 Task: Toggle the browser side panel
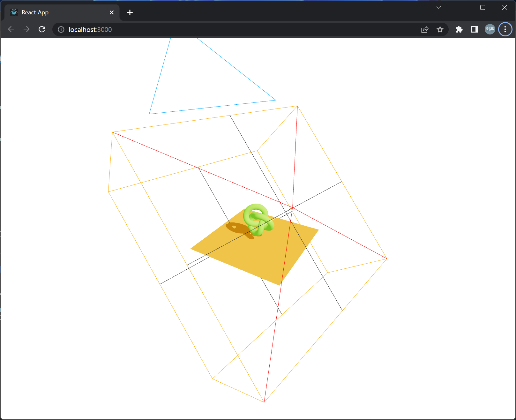pyautogui.click(x=475, y=29)
